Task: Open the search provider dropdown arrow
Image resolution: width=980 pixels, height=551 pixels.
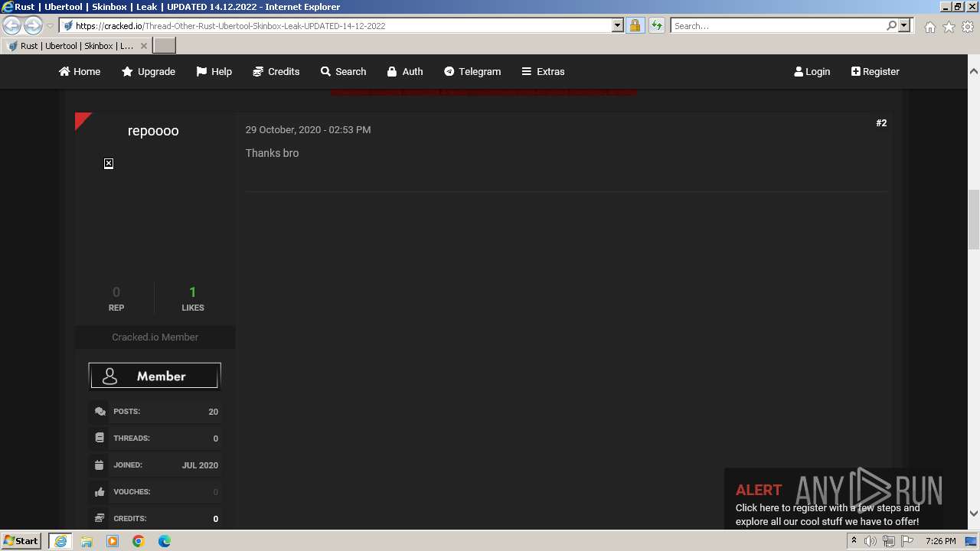Action: (x=904, y=25)
